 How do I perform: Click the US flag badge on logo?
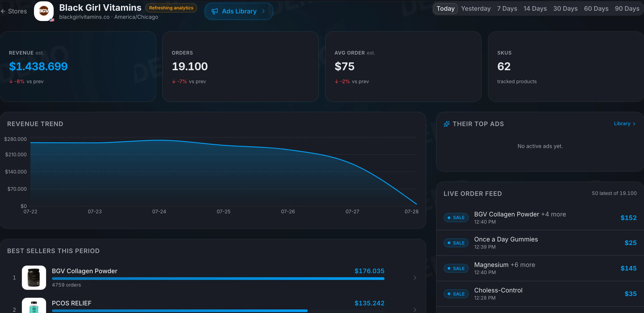click(52, 20)
